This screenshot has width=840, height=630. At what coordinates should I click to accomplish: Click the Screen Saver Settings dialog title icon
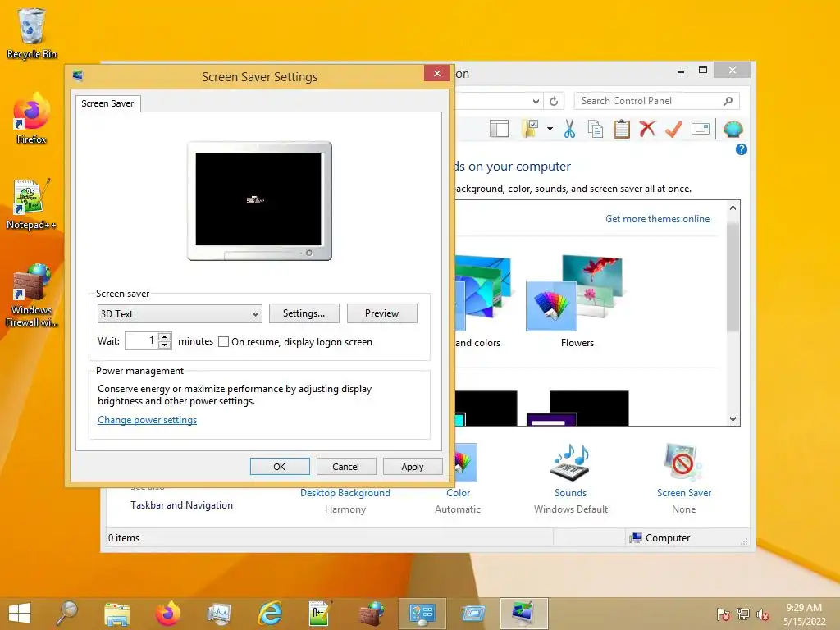click(x=78, y=75)
